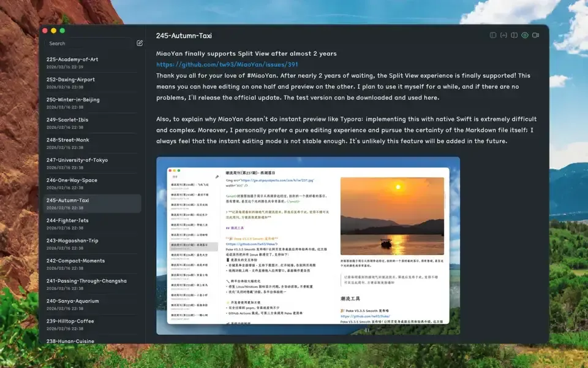The height and width of the screenshot is (368, 588).
Task: Click the paragraph starting 'Also, to explain why MiaoYan'
Action: (x=347, y=130)
